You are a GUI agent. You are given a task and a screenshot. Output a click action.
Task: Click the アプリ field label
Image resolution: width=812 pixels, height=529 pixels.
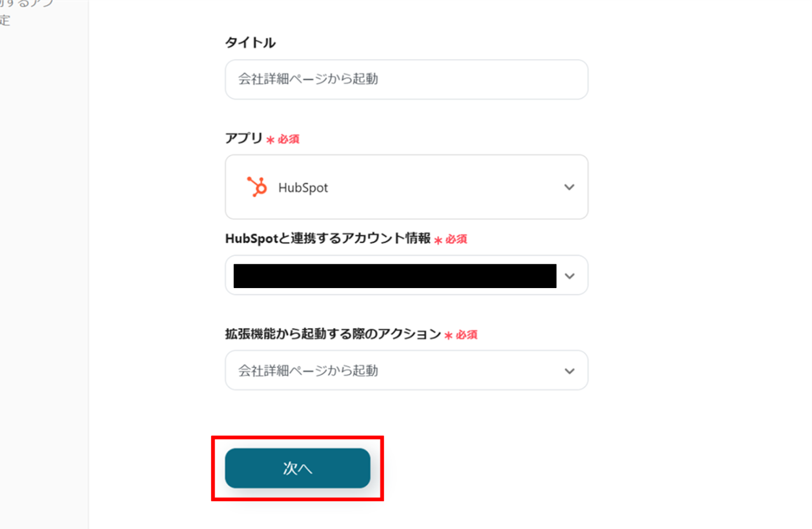pyautogui.click(x=244, y=138)
